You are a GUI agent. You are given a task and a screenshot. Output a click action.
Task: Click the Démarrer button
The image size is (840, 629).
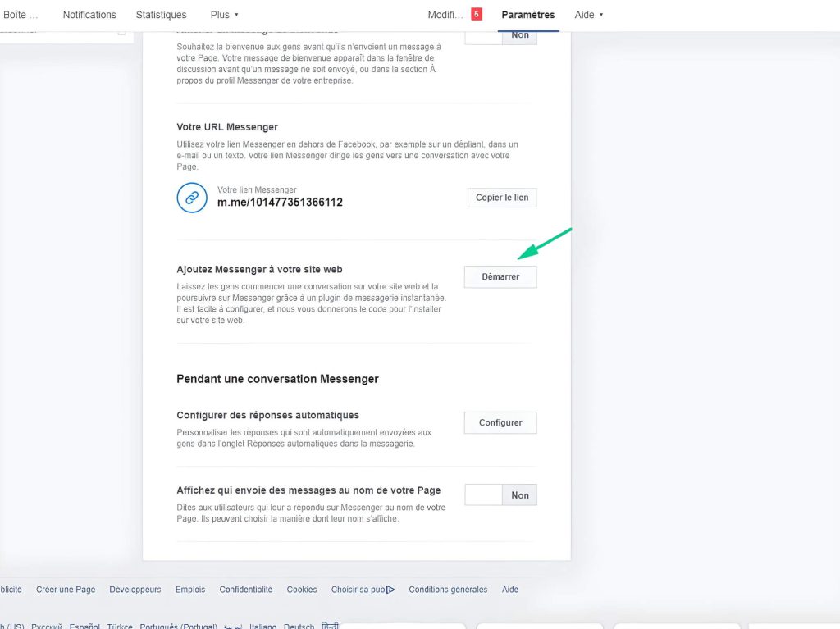(500, 277)
